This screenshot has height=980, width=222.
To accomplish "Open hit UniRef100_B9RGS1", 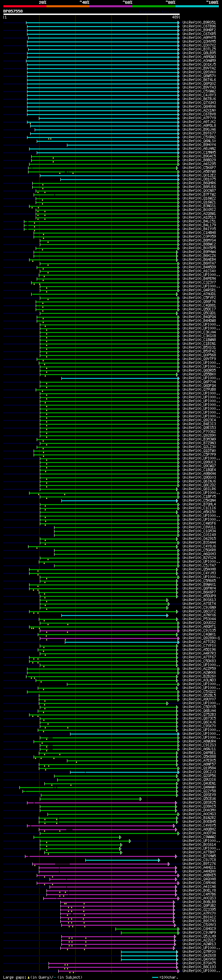I will tap(199, 23).
